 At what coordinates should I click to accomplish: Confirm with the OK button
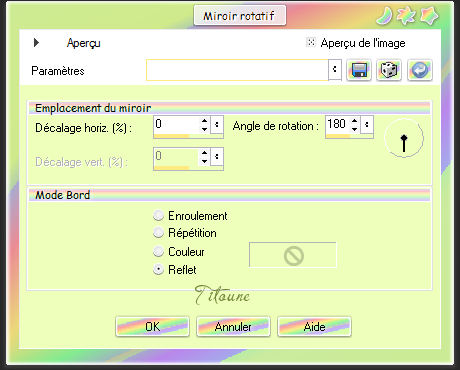(x=153, y=326)
